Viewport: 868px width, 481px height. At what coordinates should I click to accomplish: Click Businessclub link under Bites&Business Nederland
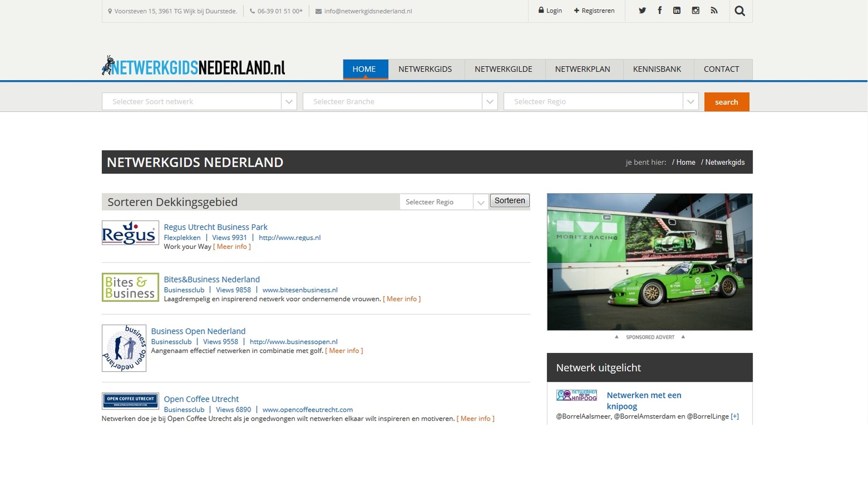(x=184, y=290)
